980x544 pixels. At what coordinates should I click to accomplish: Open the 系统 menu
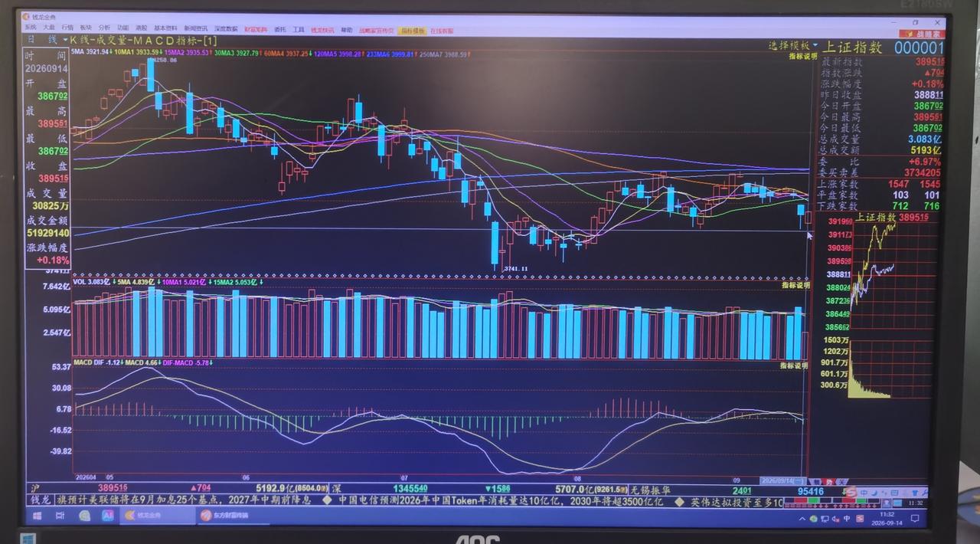31,30
